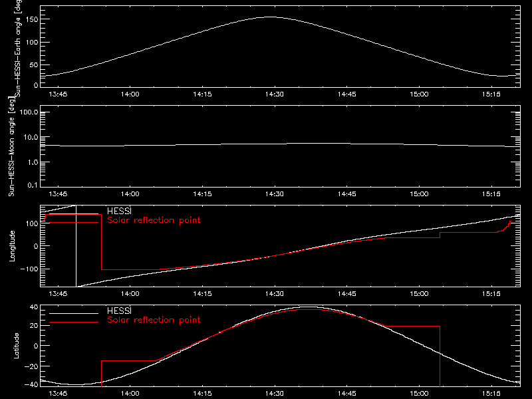The width and height of the screenshot is (532, 399).
Task: Click the 10.0 tick on Moon angle axis
Action: pos(31,138)
